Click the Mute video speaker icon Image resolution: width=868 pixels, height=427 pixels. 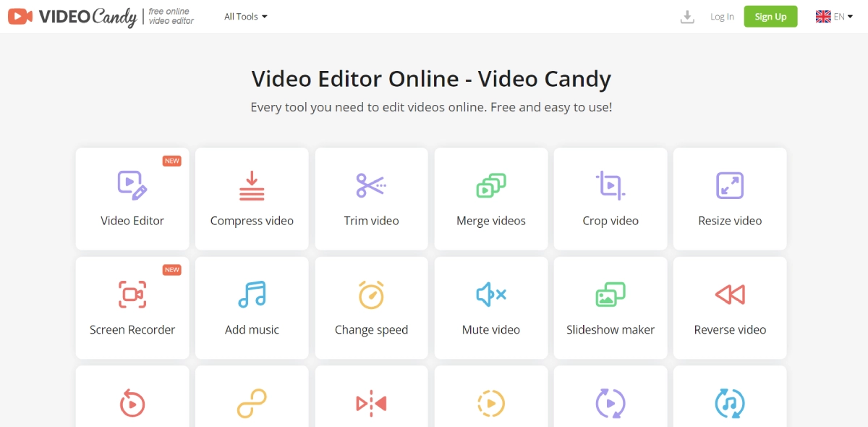(491, 295)
